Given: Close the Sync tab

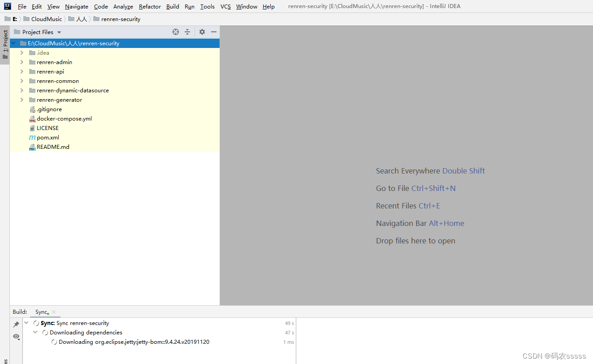Looking at the screenshot, I should tap(54, 312).
